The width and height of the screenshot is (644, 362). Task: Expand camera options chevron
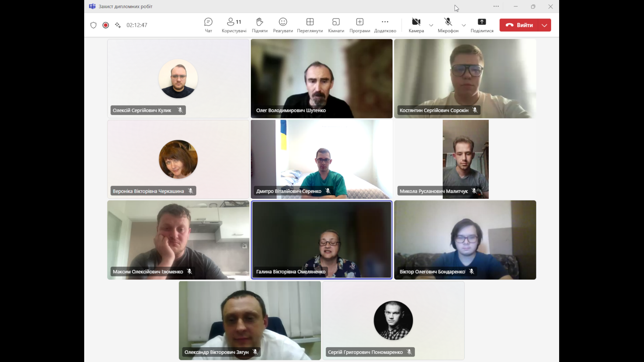(431, 25)
